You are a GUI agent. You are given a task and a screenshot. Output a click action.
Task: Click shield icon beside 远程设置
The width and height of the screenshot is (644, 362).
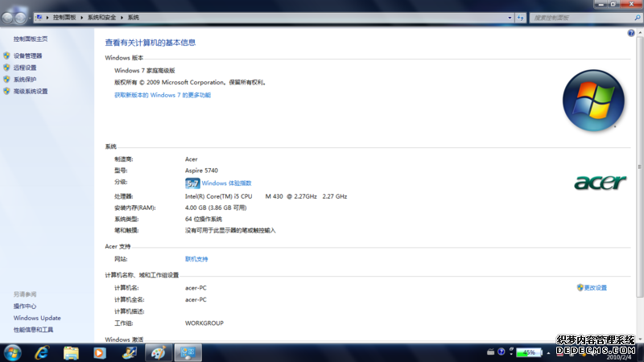pos(6,68)
